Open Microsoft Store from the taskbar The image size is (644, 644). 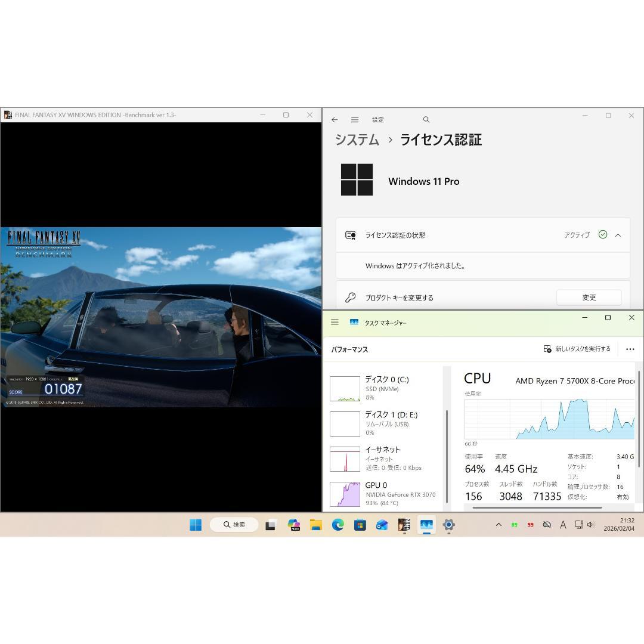point(360,525)
